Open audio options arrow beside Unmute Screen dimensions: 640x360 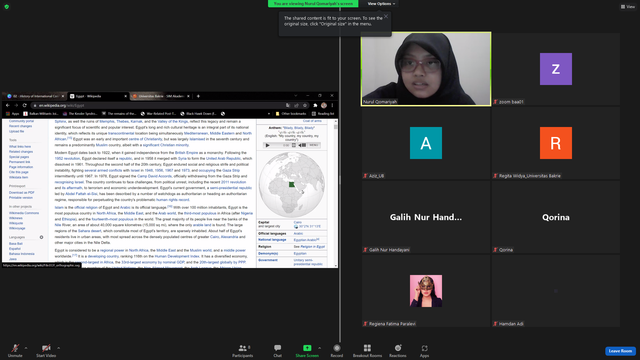(x=26, y=348)
